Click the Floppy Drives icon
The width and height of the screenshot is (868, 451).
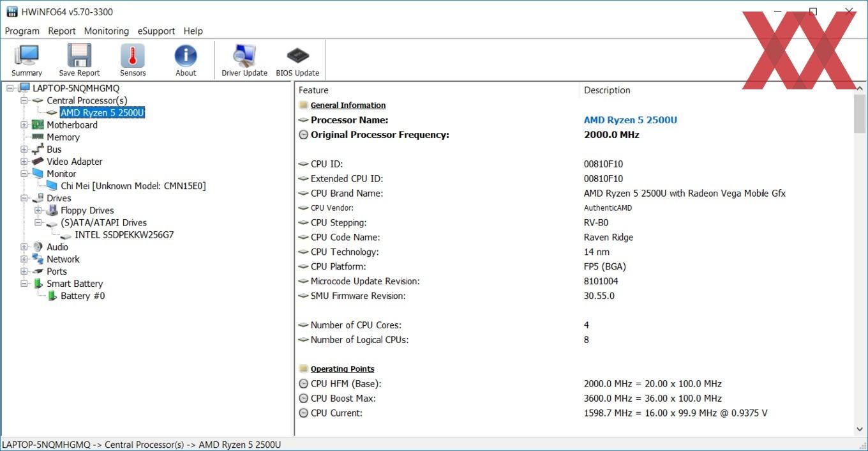52,210
